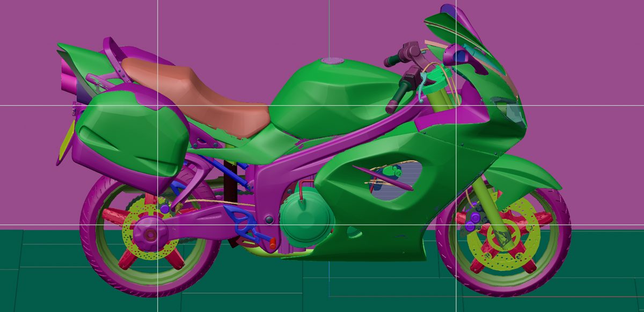Click the fuel cap on top of tank
The width and height of the screenshot is (644, 312).
[334, 60]
